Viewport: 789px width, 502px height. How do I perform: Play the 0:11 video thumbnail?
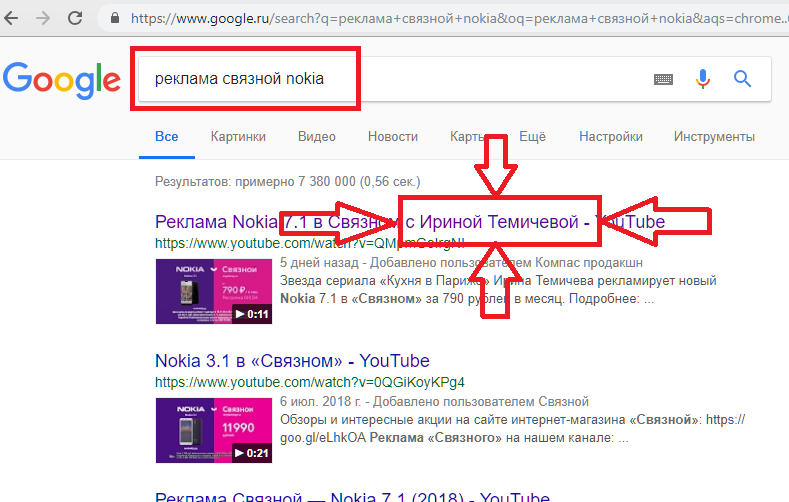(x=214, y=291)
